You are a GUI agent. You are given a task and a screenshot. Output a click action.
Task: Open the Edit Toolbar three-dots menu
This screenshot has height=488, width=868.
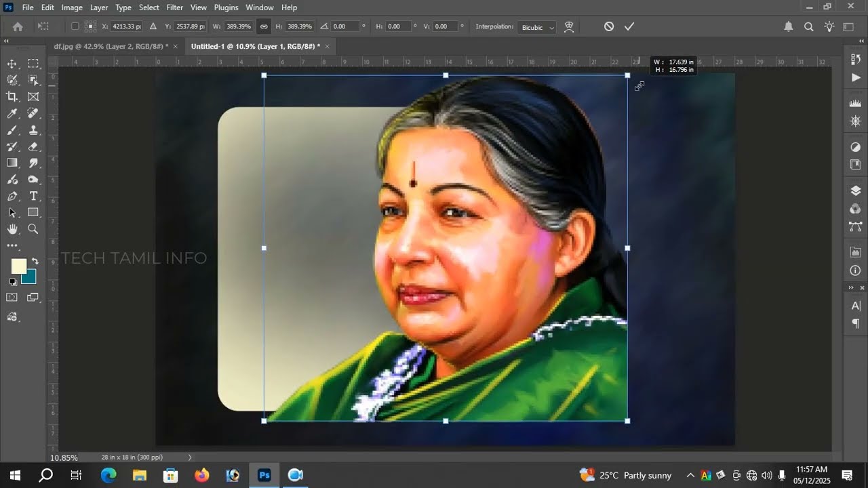tap(12, 246)
